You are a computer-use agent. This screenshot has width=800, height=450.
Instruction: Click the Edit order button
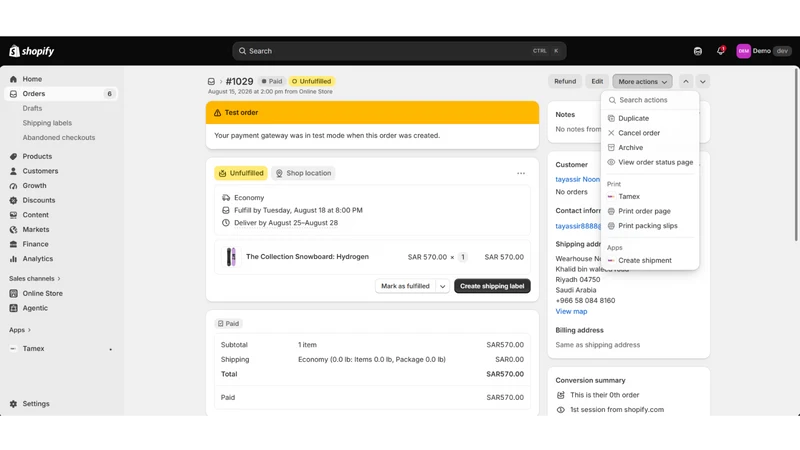[597, 82]
